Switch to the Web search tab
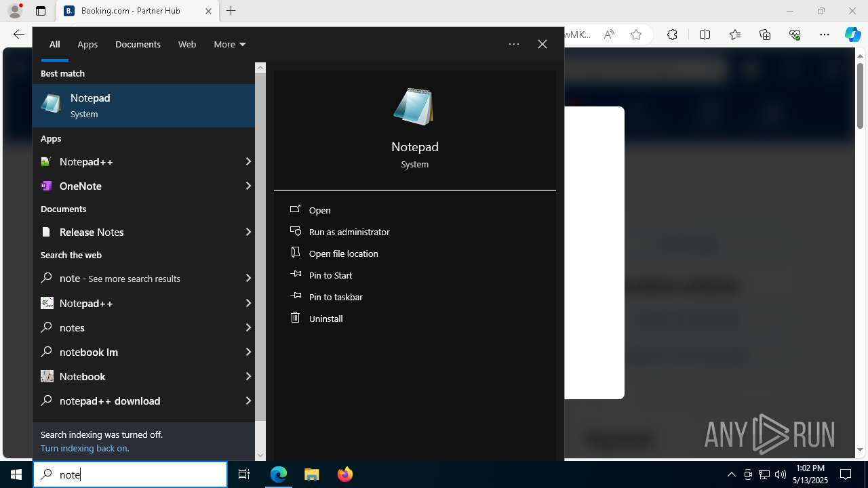Screen dimensions: 868x488 coord(187,44)
